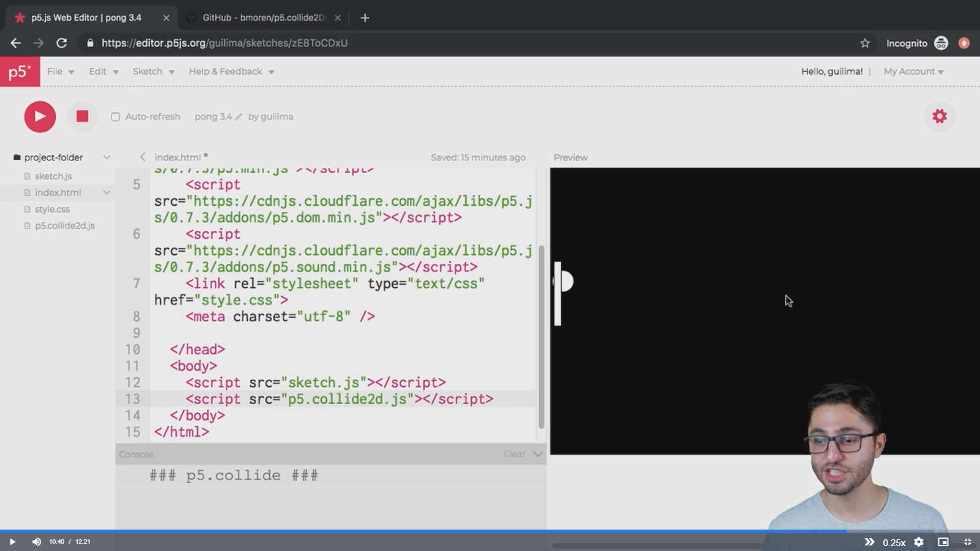This screenshot has width=980, height=551.
Task: Click code line 12 sketch.js script tag
Action: click(315, 383)
